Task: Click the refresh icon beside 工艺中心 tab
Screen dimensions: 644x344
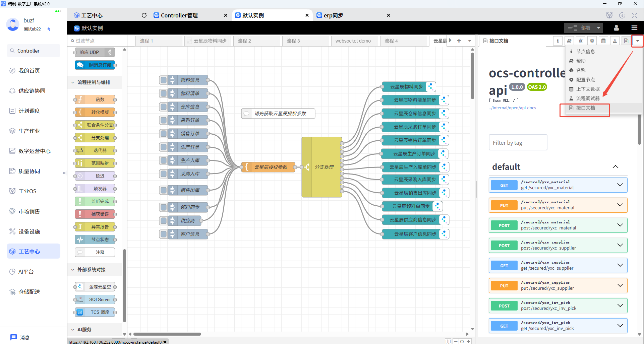Action: (x=144, y=15)
